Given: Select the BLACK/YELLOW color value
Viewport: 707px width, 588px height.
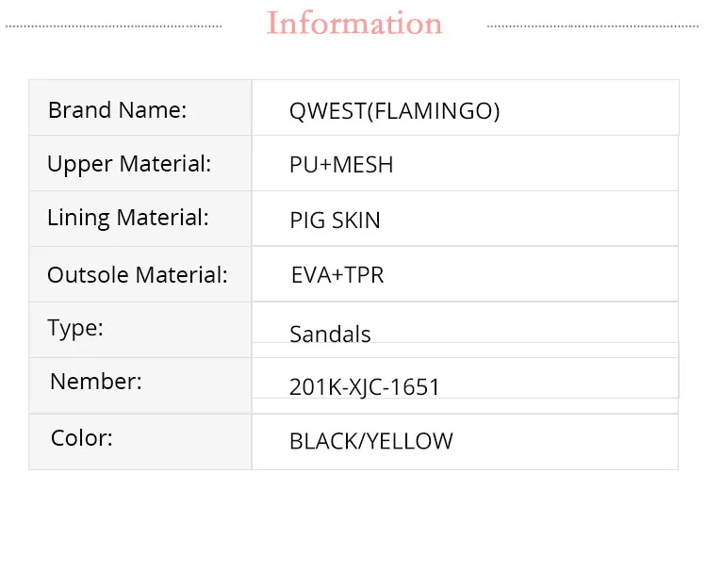Looking at the screenshot, I should point(370,441).
